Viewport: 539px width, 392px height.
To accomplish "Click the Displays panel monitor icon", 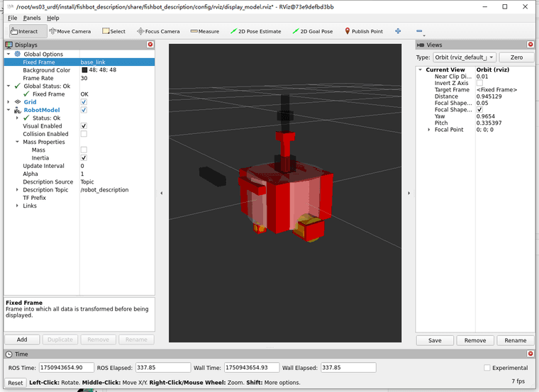I will coord(9,45).
